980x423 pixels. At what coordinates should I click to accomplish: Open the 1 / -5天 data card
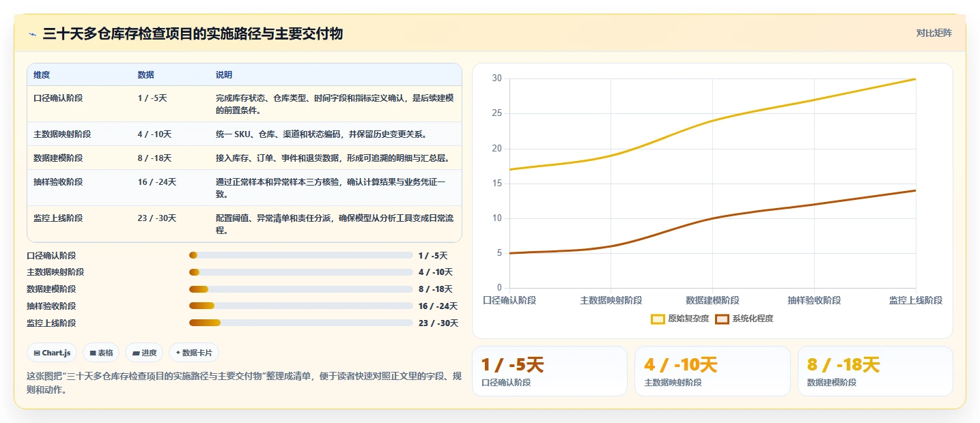point(550,371)
